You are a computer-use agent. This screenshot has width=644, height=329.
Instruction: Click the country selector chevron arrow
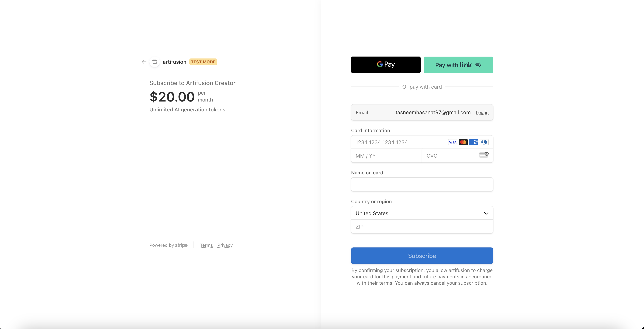click(x=486, y=213)
